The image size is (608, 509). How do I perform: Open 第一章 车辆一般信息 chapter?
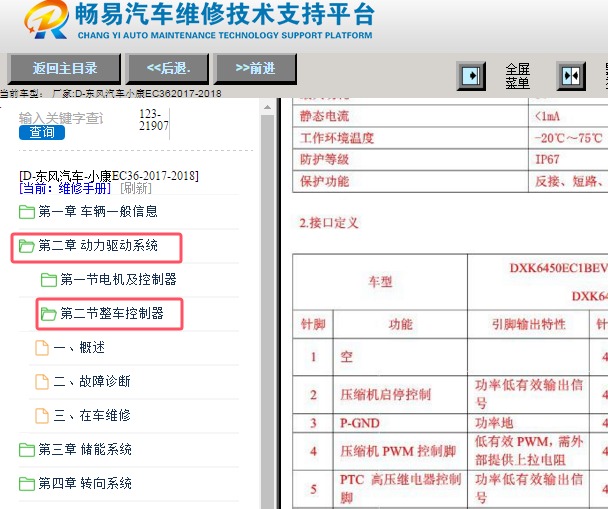[98, 211]
